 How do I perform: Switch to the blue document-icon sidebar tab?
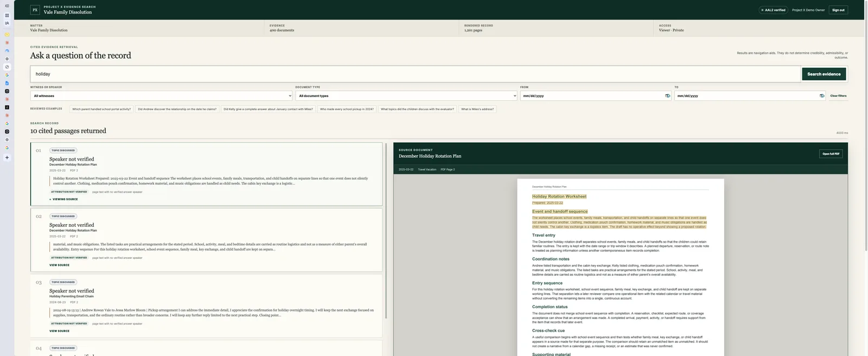[7, 83]
